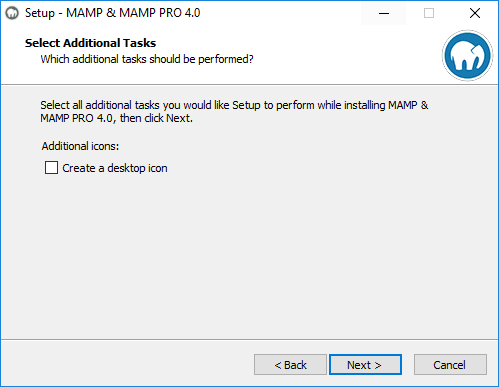The image size is (499, 387).
Task: Click the disabled maximize window button
Action: [429, 13]
